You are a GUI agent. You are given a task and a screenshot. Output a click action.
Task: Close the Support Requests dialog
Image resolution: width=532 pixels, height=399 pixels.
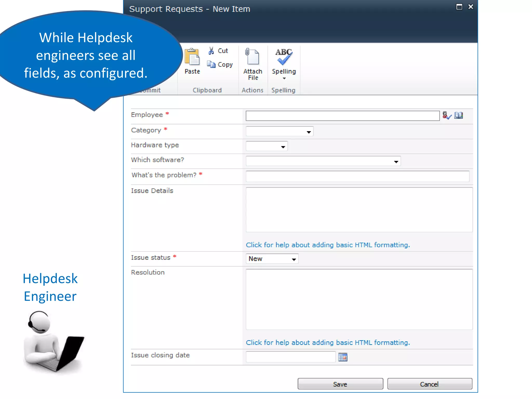point(471,7)
